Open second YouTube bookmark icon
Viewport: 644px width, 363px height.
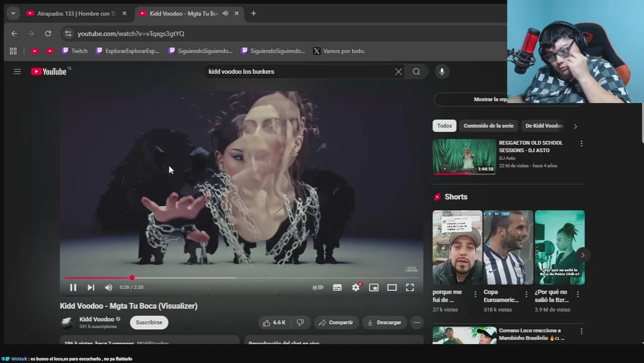(x=50, y=51)
